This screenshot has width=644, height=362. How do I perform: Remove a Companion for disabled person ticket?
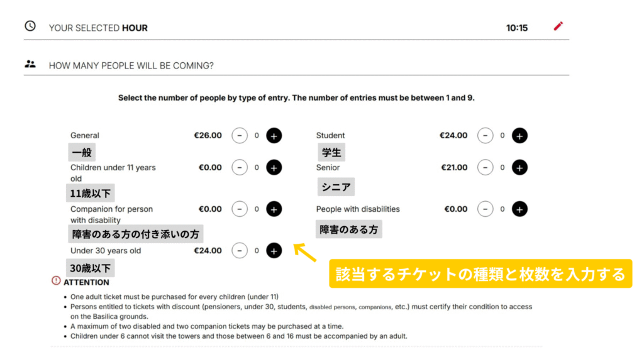(240, 209)
